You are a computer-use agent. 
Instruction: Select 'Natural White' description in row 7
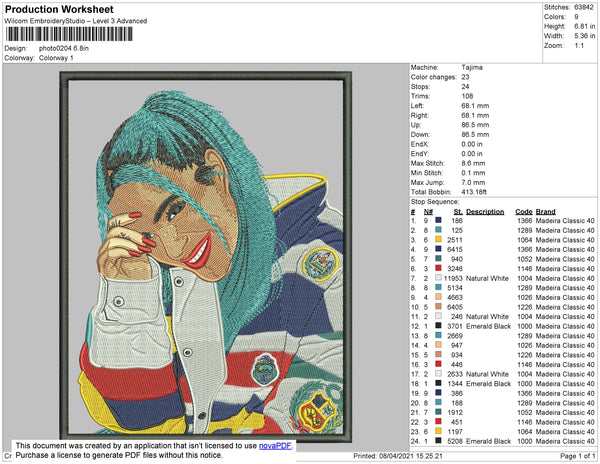[487, 278]
